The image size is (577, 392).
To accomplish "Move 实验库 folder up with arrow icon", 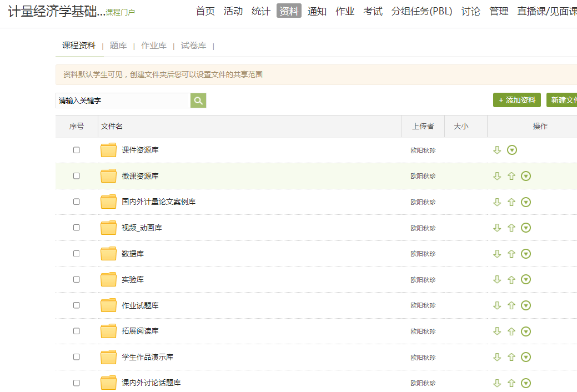I will click(x=511, y=280).
